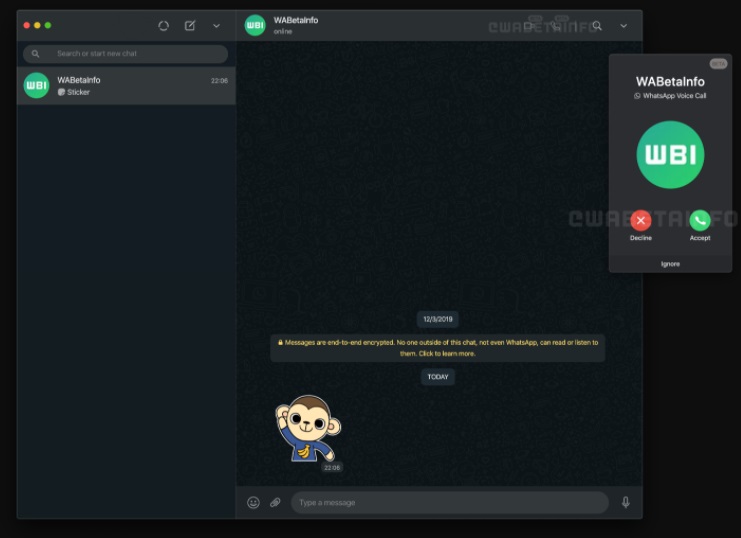
Task: Focus the Search or start new chat field
Action: 126,54
